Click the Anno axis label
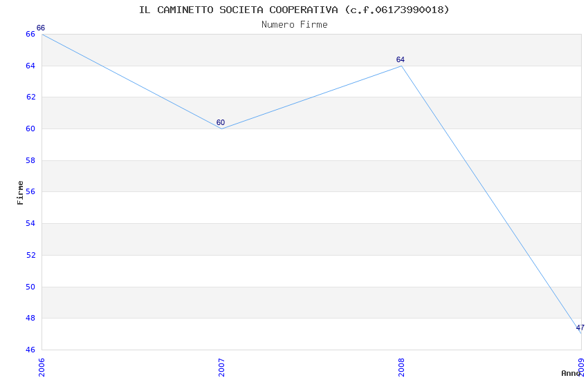This screenshot has height=380, width=588. click(x=571, y=373)
